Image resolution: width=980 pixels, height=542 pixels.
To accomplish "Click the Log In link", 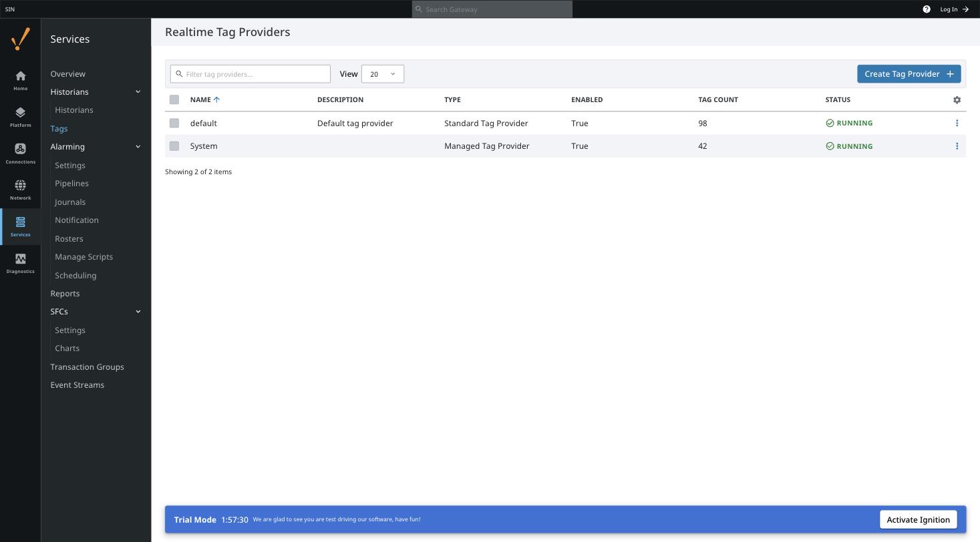I will [x=954, y=9].
